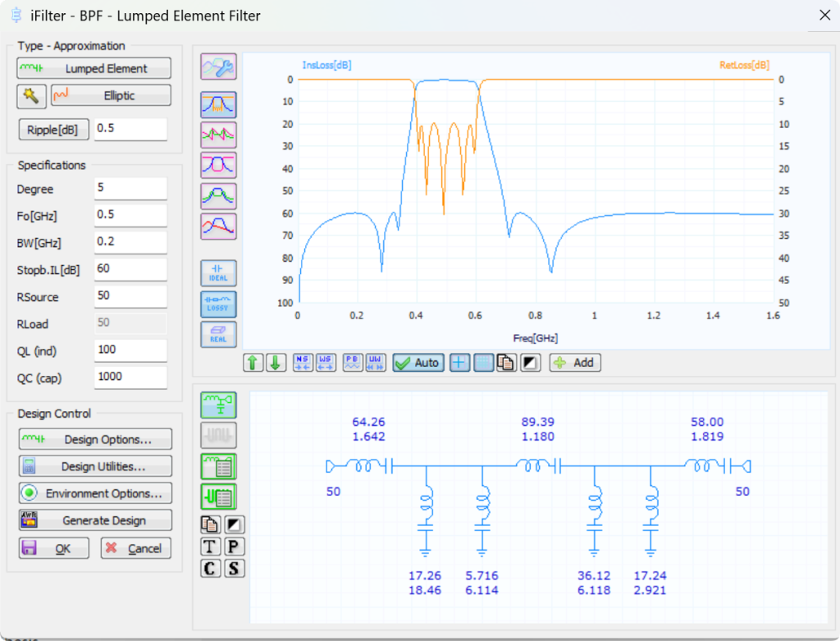Click the grayed distributed line view icon
Image resolution: width=840 pixels, height=641 pixels.
pyautogui.click(x=218, y=435)
